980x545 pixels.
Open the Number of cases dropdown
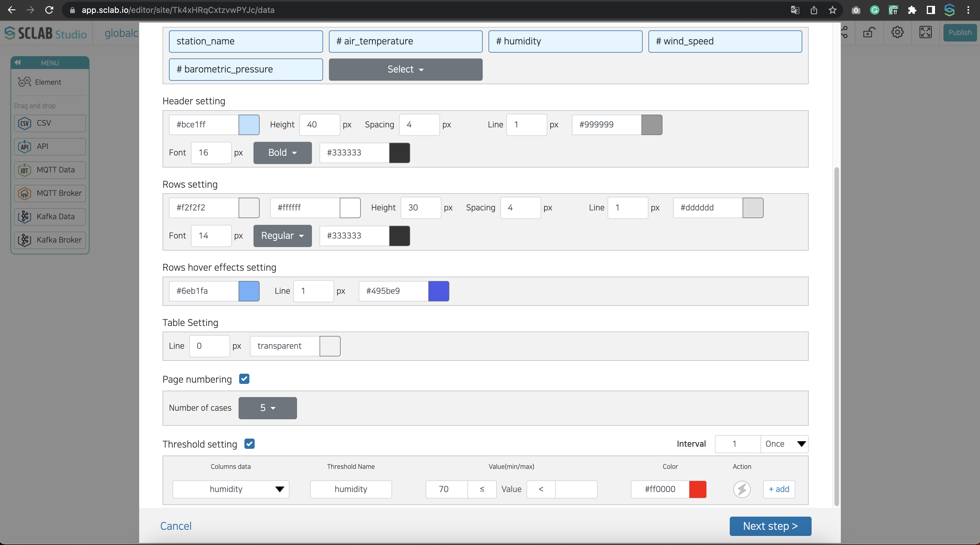(268, 408)
